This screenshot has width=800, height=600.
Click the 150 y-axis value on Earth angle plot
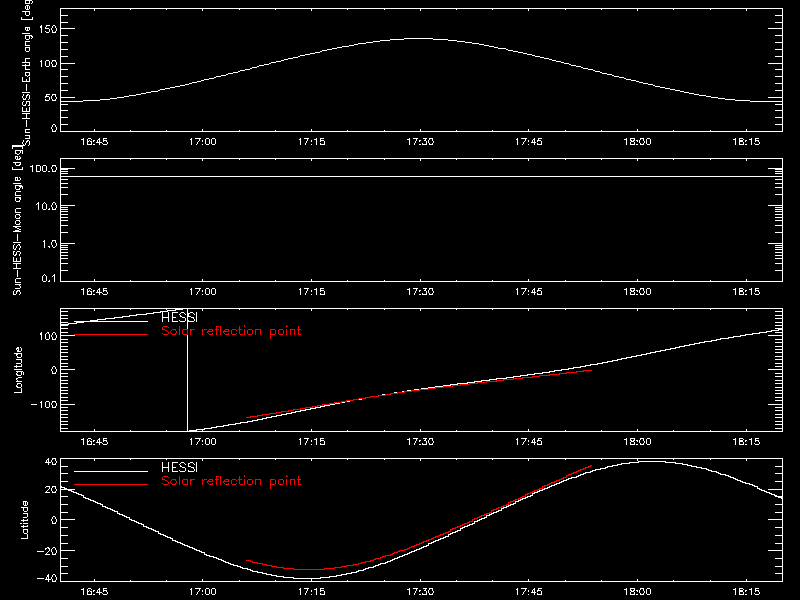pos(48,29)
